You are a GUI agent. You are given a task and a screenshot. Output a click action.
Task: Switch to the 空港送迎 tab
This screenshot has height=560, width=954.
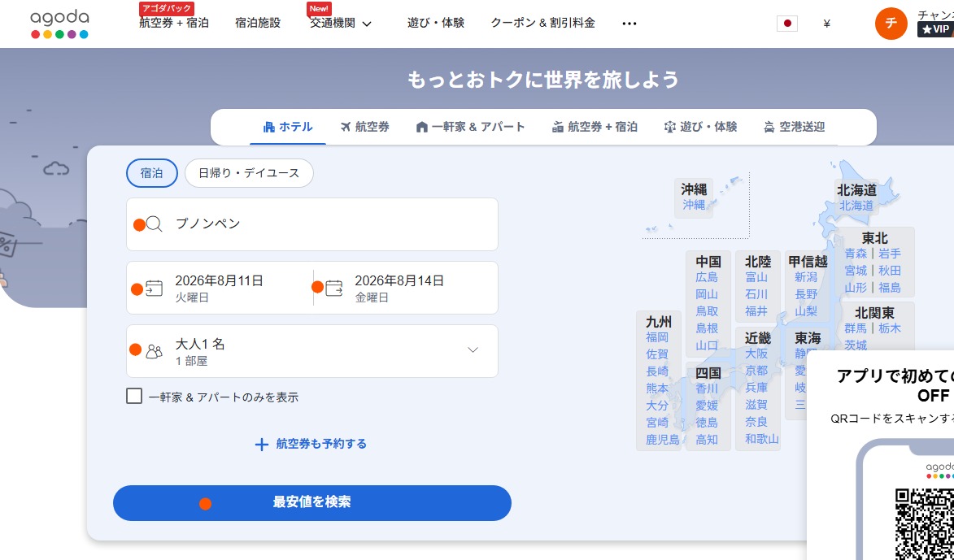(794, 127)
